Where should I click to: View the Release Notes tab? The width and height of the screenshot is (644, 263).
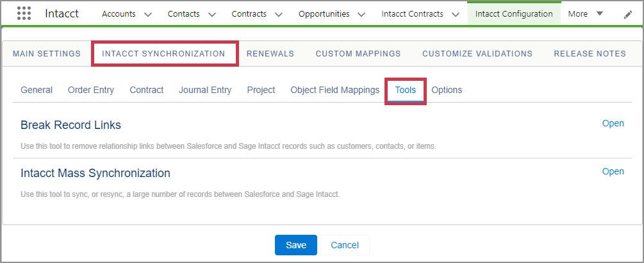pos(590,54)
